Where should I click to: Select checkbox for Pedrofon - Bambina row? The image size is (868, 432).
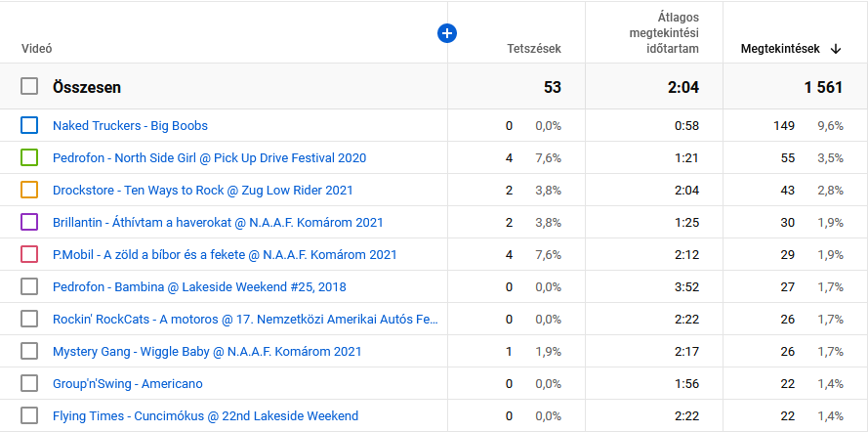pyautogui.click(x=29, y=286)
